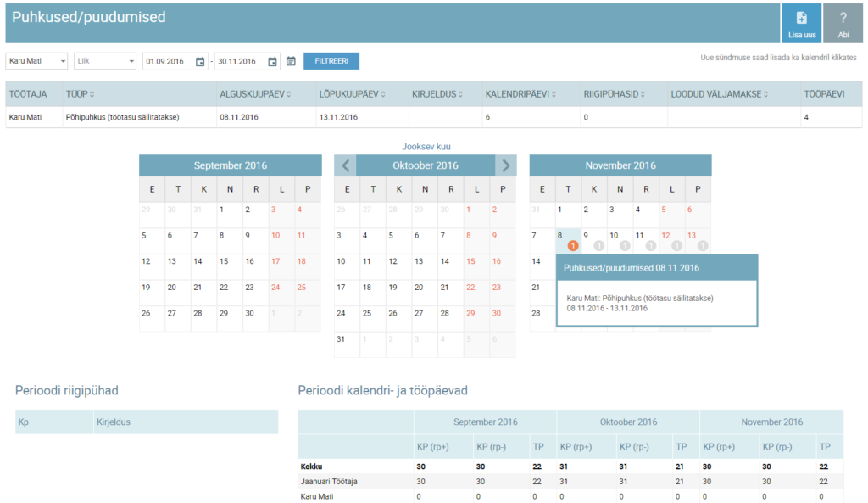Click the gray event badge on November 10
This screenshot has height=503, width=868.
coord(625,246)
